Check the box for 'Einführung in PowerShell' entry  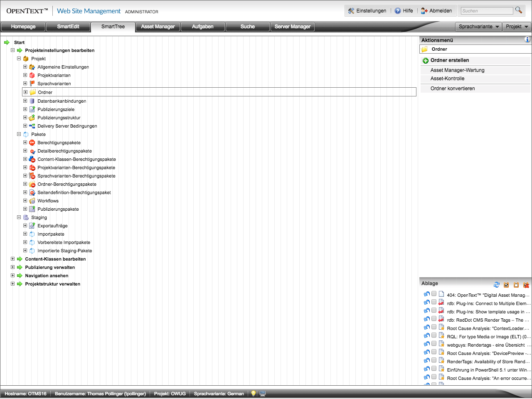point(434,369)
